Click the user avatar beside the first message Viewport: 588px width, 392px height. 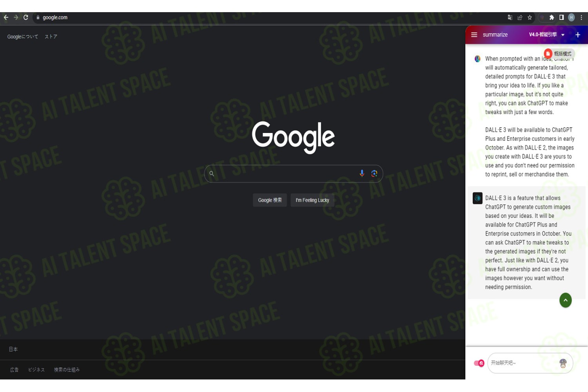coord(477,59)
